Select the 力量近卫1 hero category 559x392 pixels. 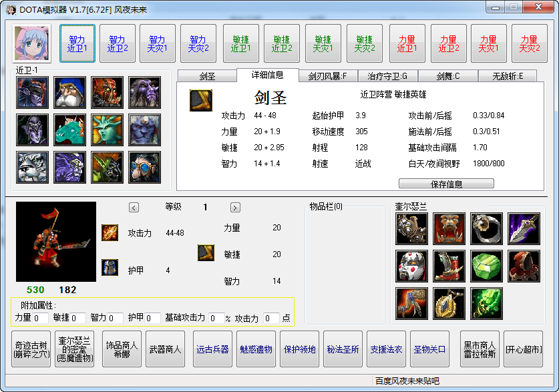[406, 43]
